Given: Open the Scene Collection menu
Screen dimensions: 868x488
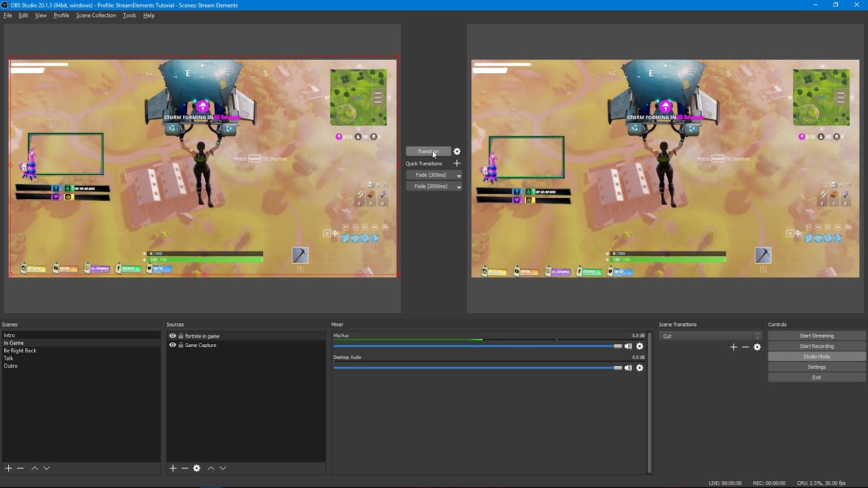Looking at the screenshot, I should (x=96, y=15).
